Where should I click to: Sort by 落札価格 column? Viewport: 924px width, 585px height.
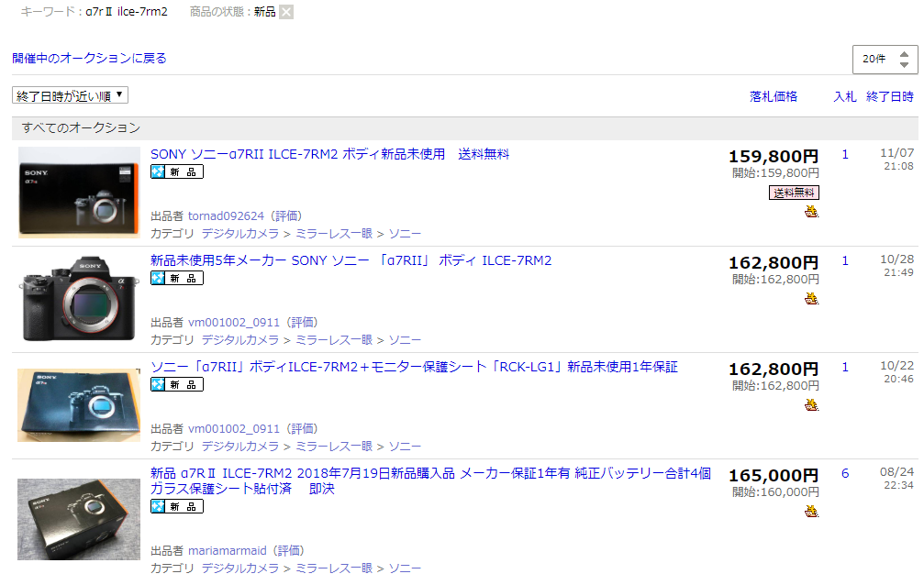pyautogui.click(x=774, y=96)
